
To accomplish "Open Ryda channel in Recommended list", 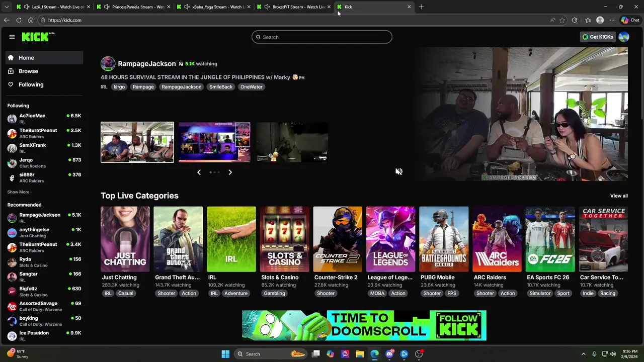I will point(44,262).
